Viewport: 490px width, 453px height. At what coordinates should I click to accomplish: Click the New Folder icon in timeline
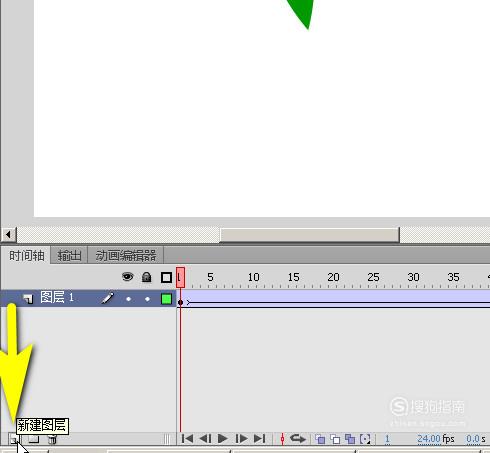[x=34, y=439]
